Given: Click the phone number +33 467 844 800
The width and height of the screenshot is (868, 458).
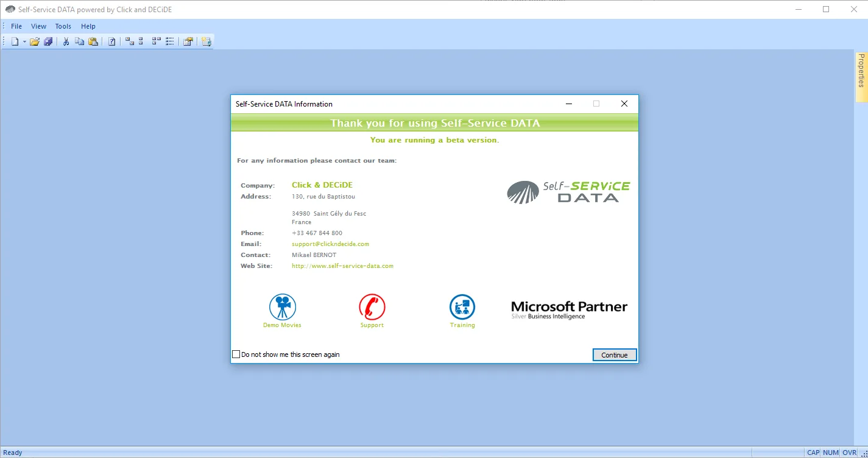Looking at the screenshot, I should coord(317,233).
